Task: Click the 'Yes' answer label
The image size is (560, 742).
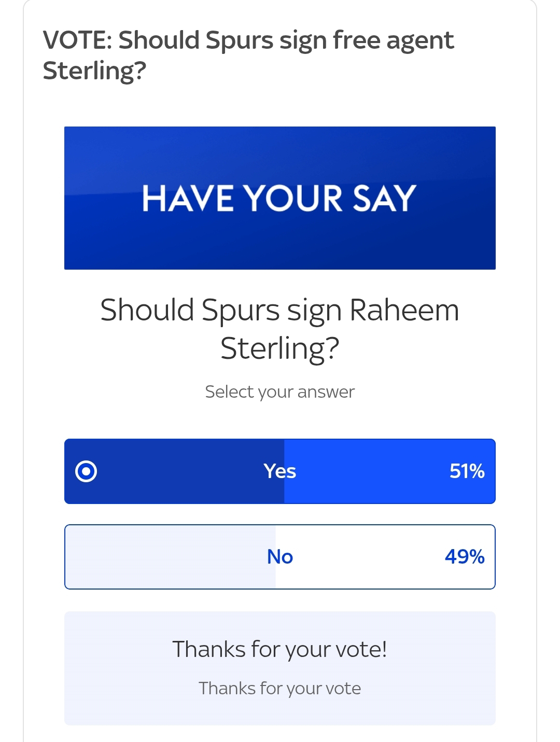Action: coord(279,471)
